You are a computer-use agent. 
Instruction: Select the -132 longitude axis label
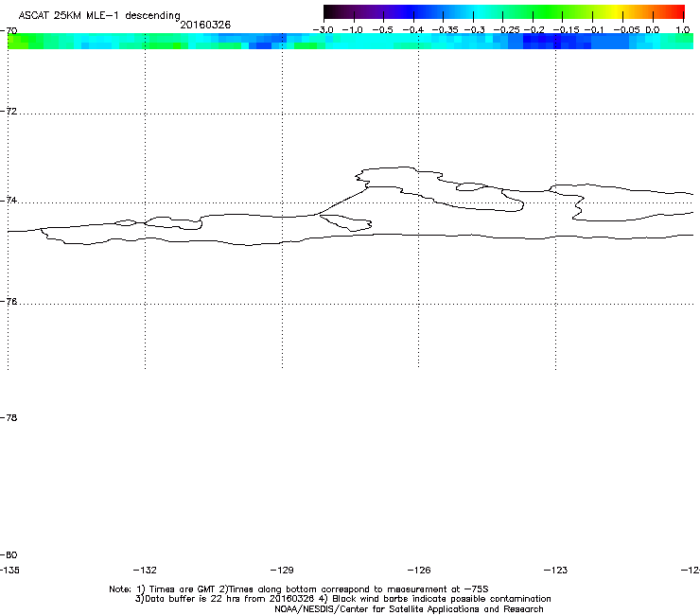click(x=145, y=570)
